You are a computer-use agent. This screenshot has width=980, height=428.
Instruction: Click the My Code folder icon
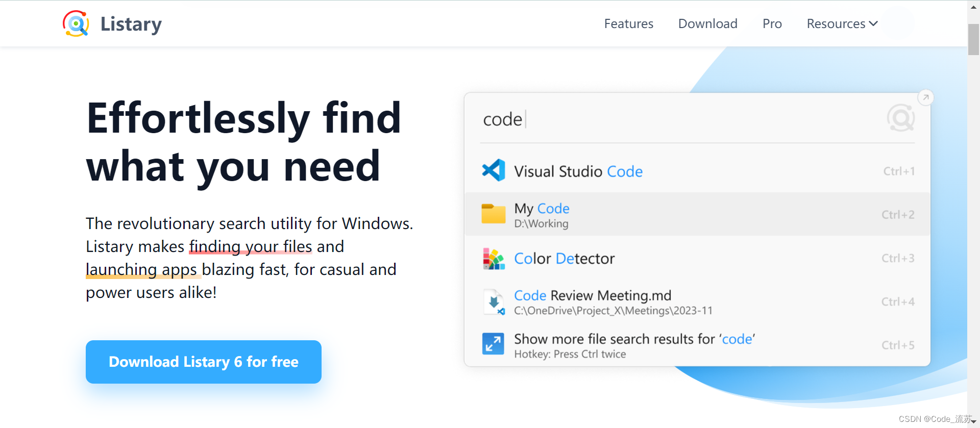coord(494,214)
